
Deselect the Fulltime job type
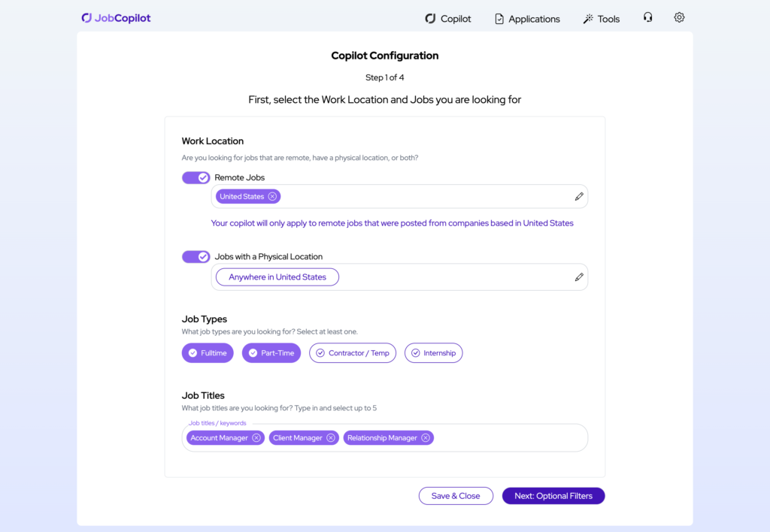pos(208,353)
